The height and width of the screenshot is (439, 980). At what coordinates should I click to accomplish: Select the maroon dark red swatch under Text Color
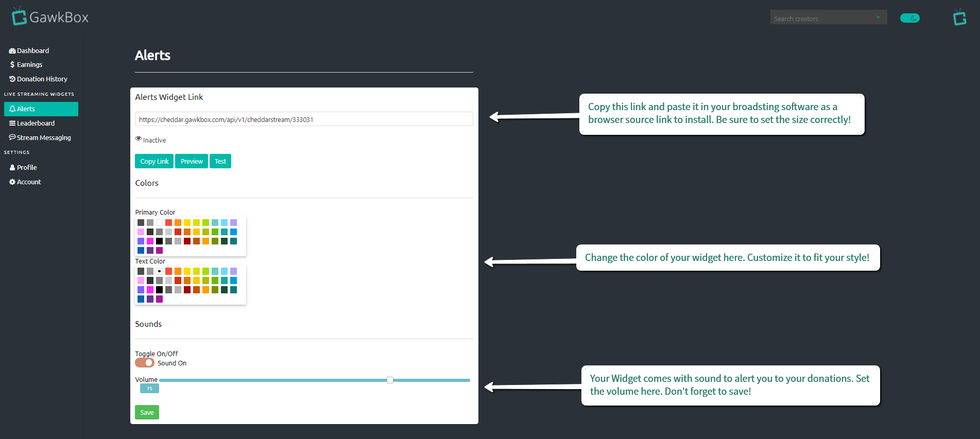click(x=187, y=290)
